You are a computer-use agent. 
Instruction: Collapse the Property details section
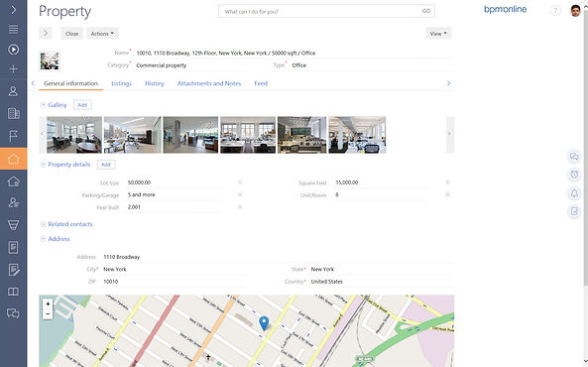[x=43, y=165]
